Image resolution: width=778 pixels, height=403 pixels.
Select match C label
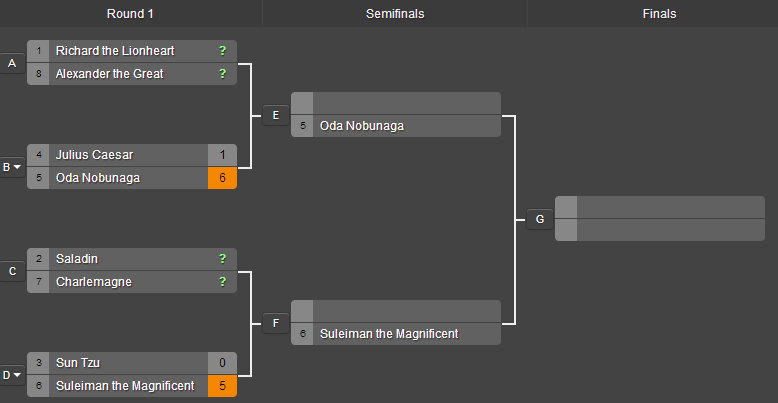tap(12, 271)
